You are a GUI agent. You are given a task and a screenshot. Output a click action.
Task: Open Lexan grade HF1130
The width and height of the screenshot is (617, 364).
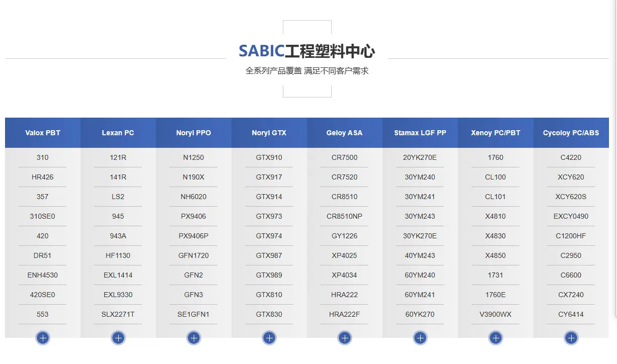click(118, 255)
